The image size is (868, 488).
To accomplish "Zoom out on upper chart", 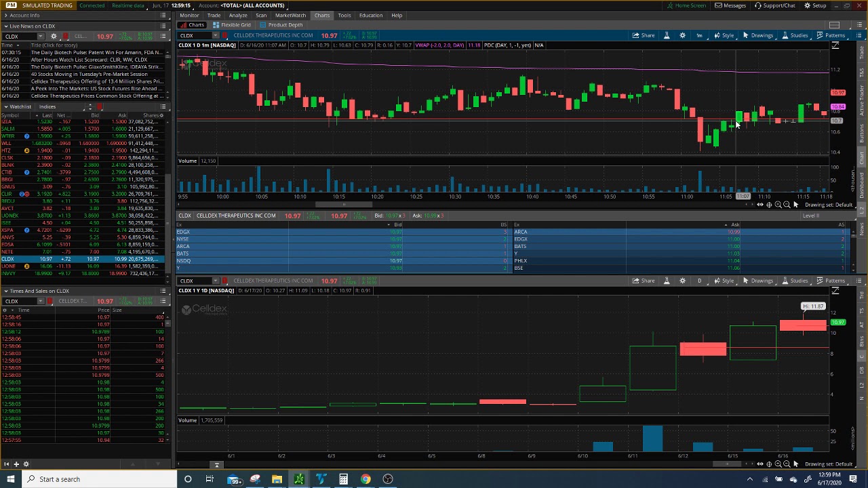I will (x=787, y=205).
